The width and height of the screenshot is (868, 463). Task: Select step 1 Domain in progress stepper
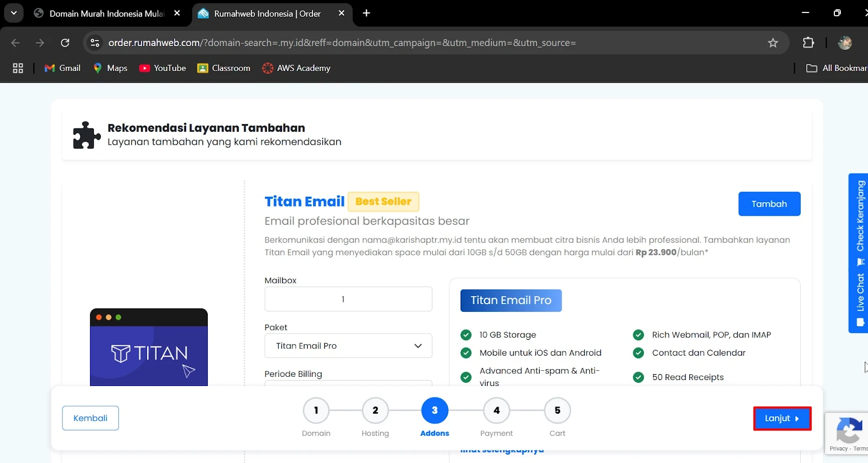316,410
